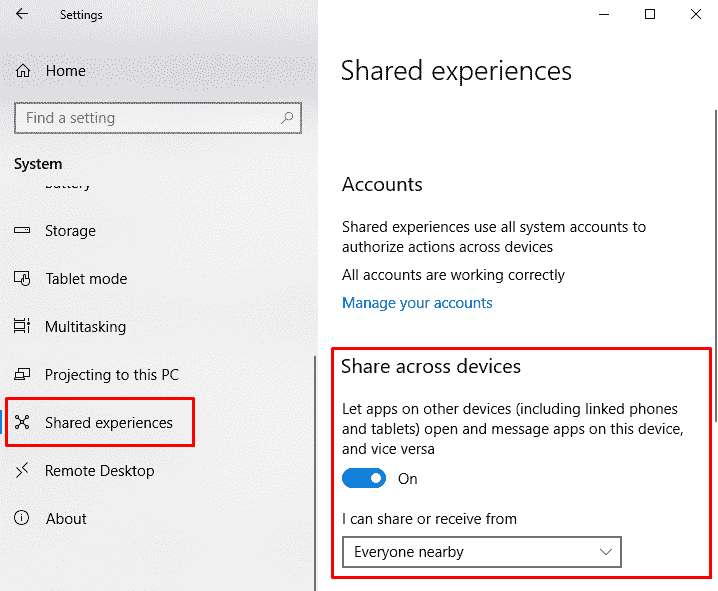
Task: Minimize the Settings window
Action: coord(604,14)
